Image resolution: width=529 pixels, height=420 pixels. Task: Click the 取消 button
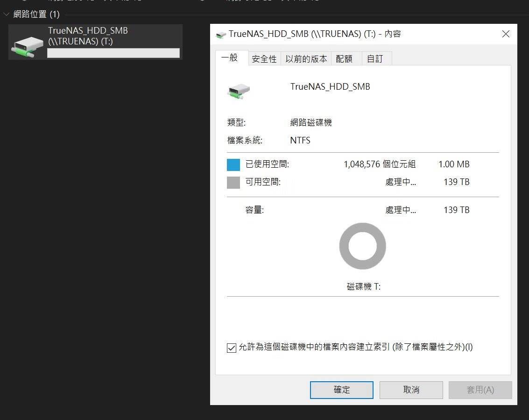pos(411,390)
